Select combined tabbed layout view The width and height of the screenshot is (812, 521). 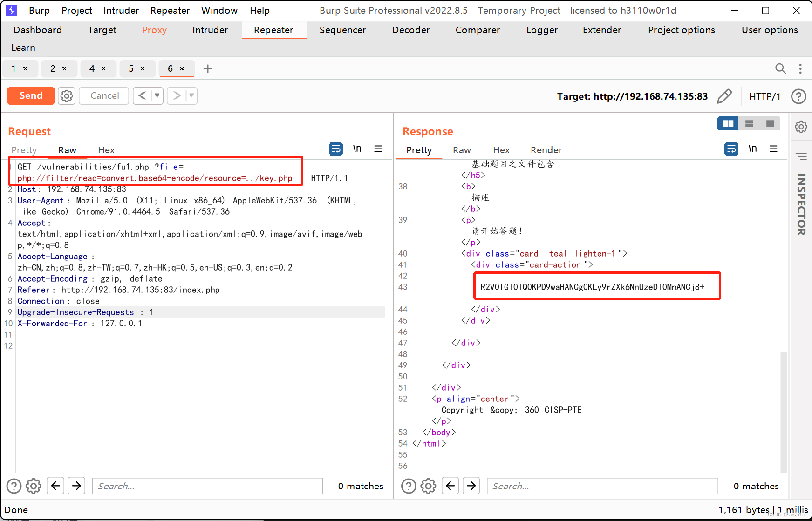click(770, 123)
